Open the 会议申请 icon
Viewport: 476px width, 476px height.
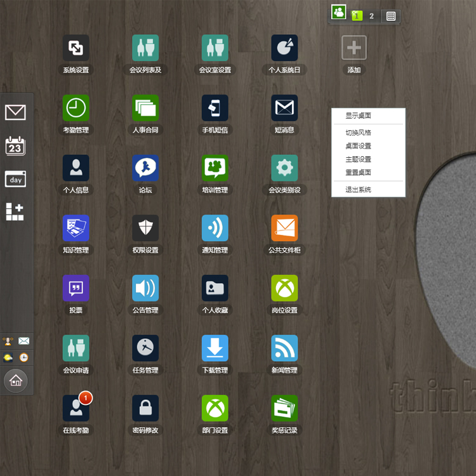tap(76, 348)
